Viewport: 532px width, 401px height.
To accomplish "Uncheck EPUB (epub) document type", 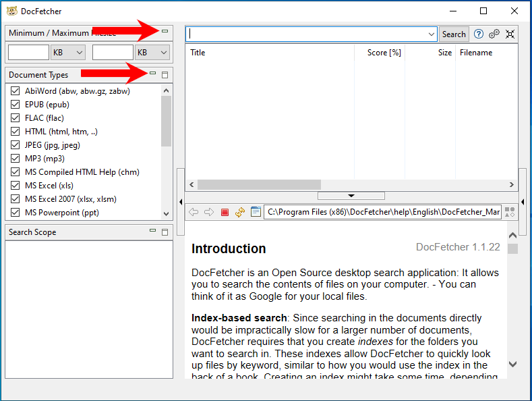I will 15,105.
